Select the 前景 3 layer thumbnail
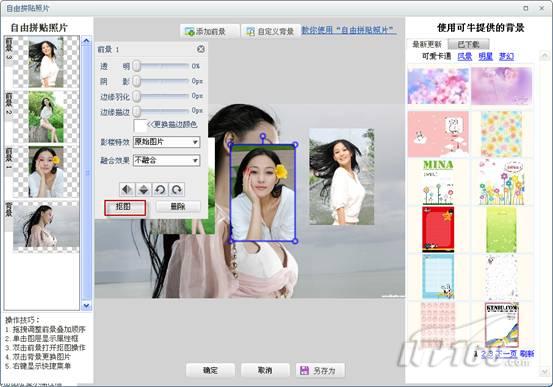This screenshot has height=387, width=553. tap(42, 62)
